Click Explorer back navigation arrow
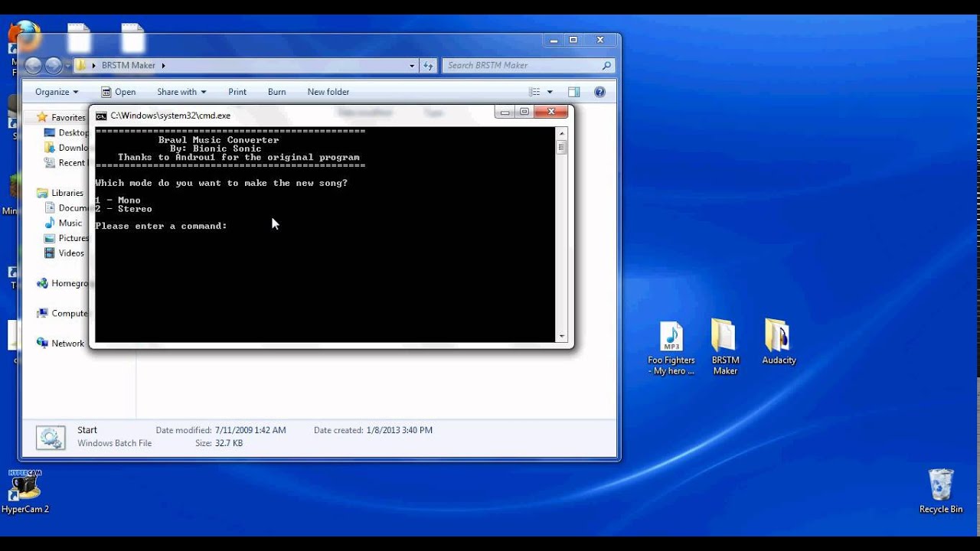 pyautogui.click(x=33, y=66)
